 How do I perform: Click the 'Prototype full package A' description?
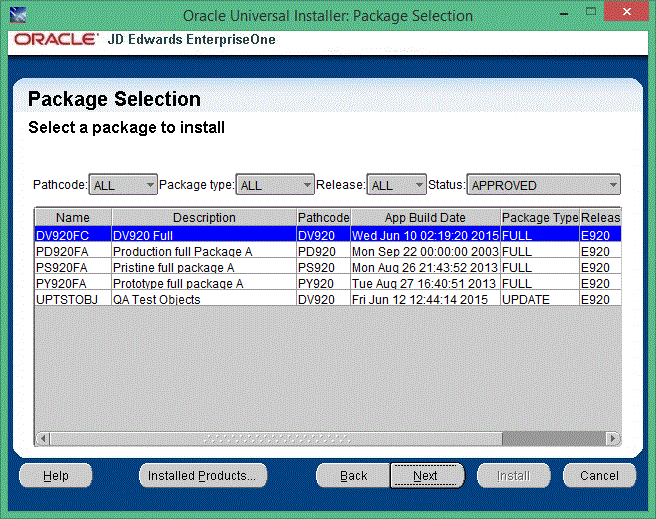coord(178,284)
